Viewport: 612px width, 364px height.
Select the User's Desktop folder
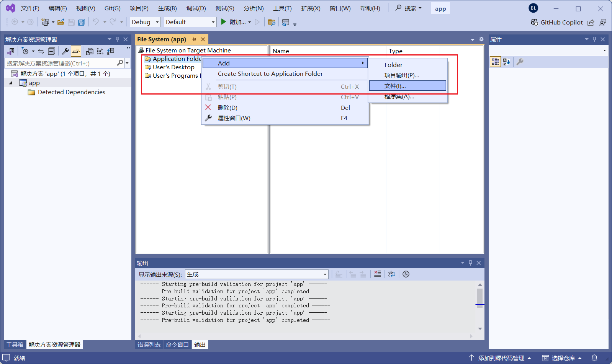click(173, 67)
